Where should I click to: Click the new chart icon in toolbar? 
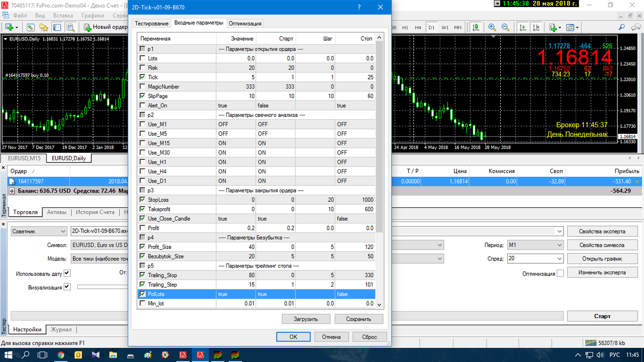point(9,27)
